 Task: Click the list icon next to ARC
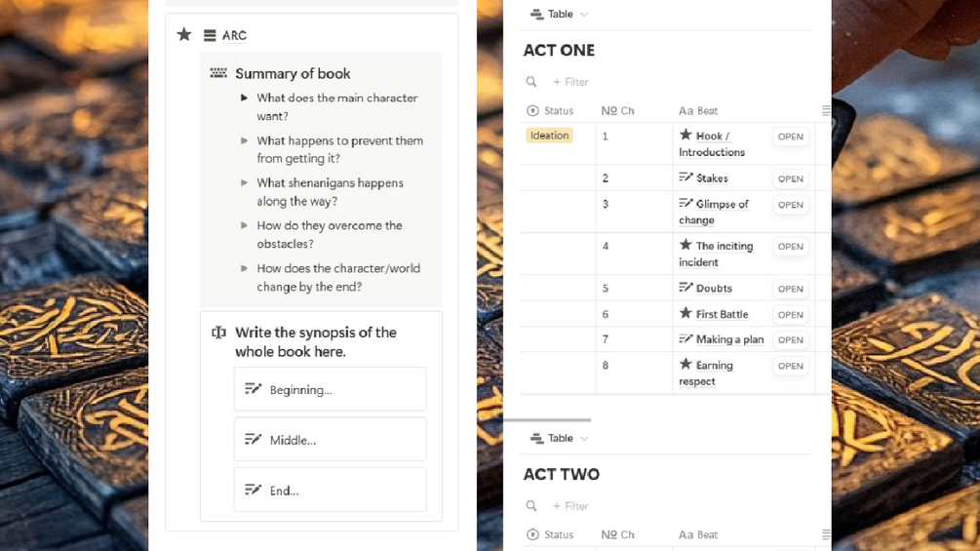(210, 35)
